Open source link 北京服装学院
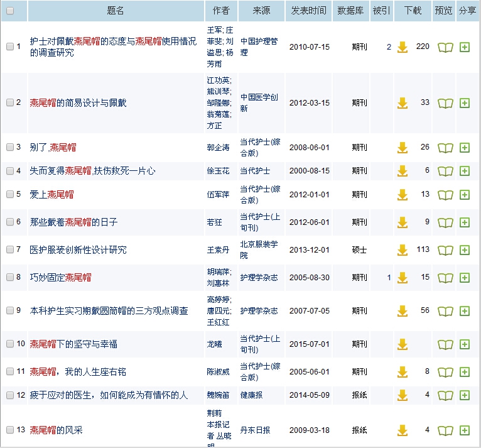The height and width of the screenshot is (448, 481). coord(257,250)
